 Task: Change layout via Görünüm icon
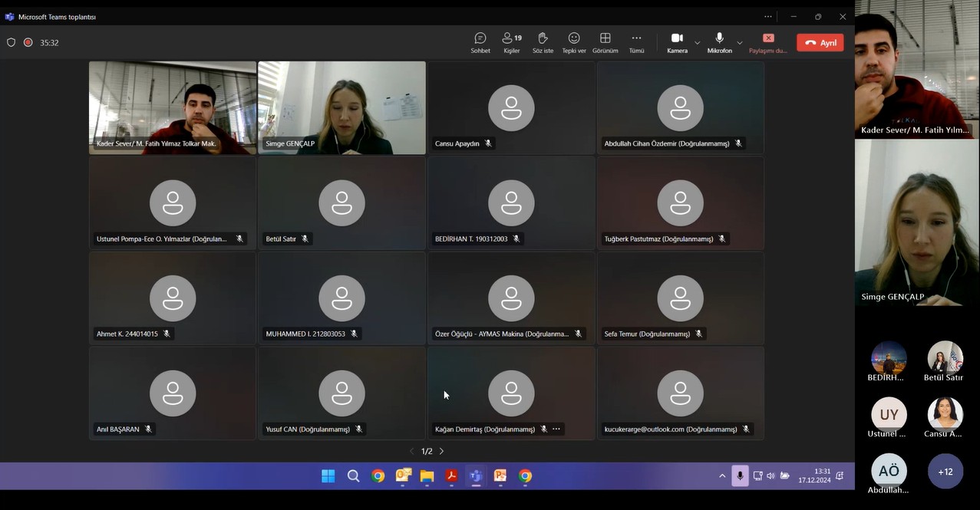(x=605, y=42)
